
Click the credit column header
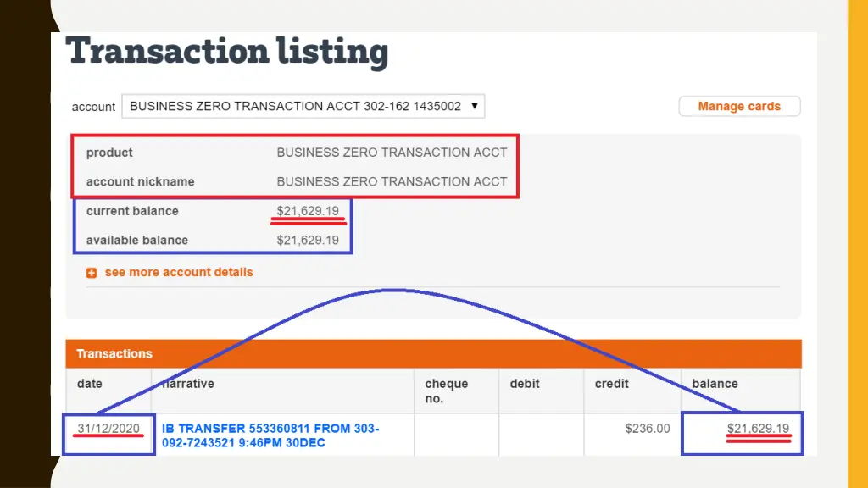pyautogui.click(x=611, y=384)
